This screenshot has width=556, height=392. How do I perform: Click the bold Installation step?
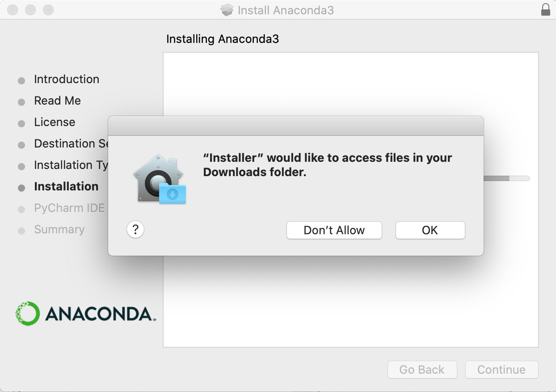pos(66,187)
